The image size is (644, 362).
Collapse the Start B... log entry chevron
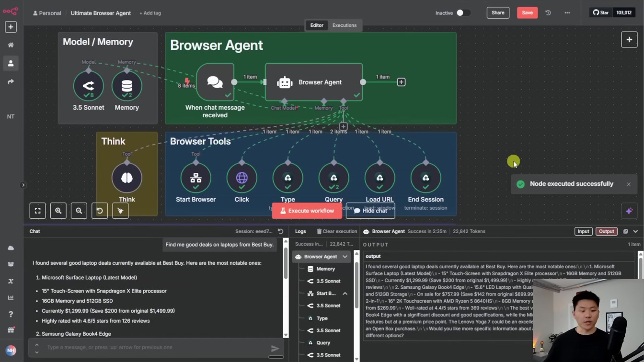point(345,294)
